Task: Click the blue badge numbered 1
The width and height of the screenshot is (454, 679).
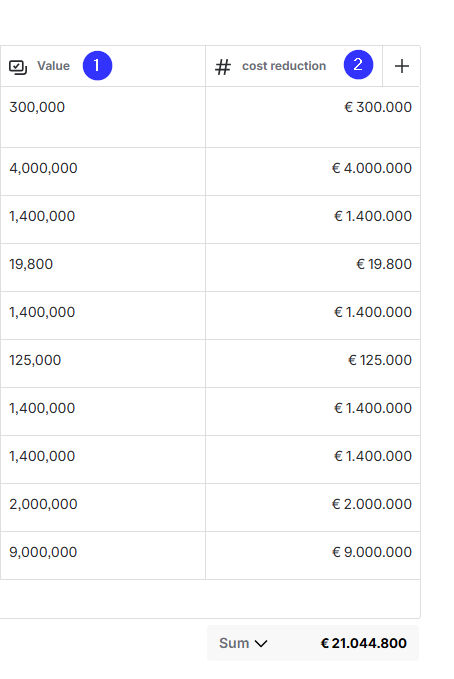Action: pos(97,65)
